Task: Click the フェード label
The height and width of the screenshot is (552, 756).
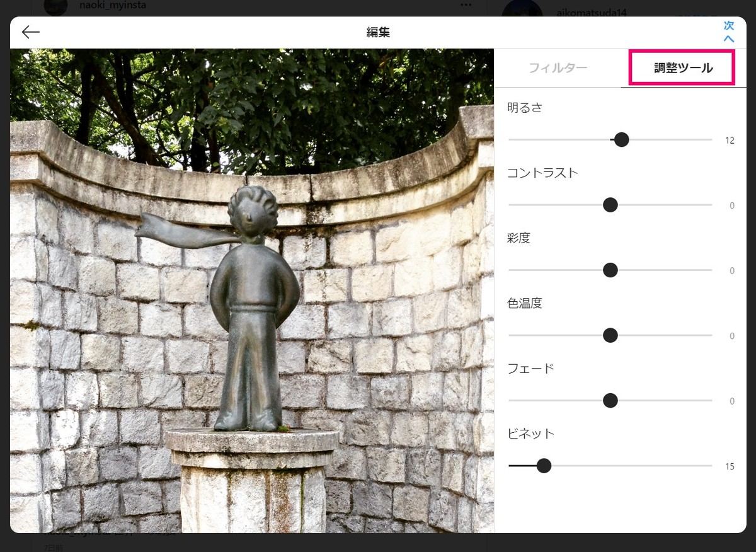Action: point(530,369)
